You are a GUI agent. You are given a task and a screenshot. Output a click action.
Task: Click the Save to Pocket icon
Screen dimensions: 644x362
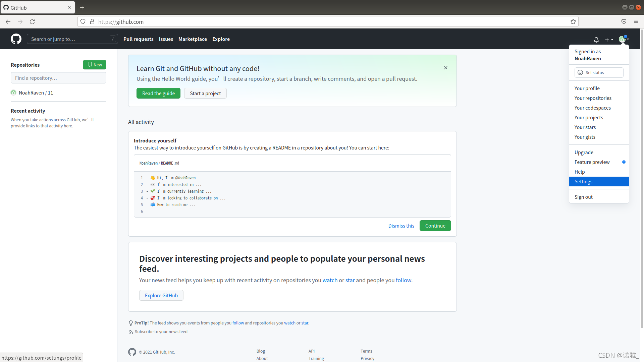pos(624,22)
